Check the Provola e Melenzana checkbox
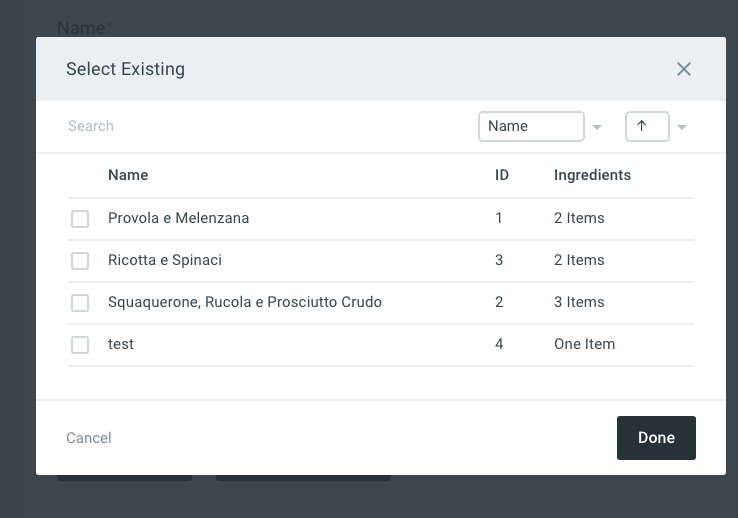This screenshot has height=518, width=738. (80, 219)
